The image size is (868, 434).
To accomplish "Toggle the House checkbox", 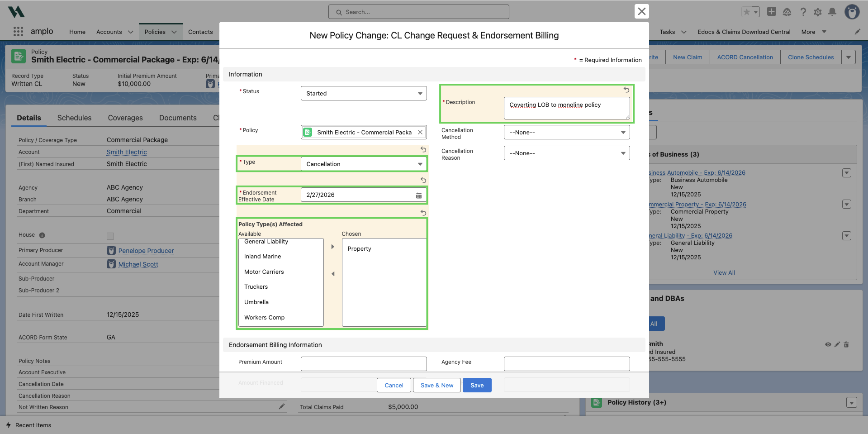I will pos(110,236).
